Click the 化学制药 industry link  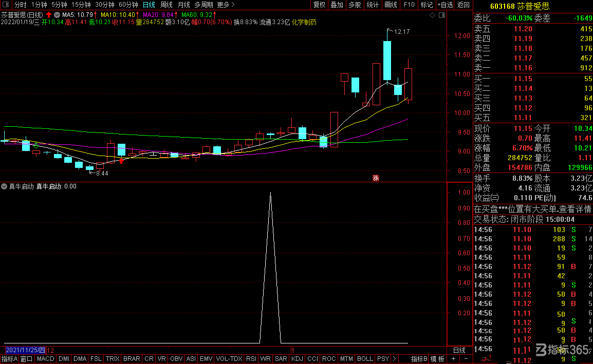(304, 22)
